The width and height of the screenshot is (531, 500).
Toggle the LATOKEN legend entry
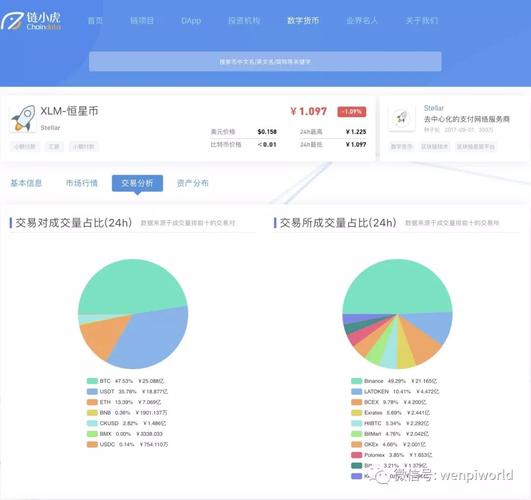pos(395,392)
